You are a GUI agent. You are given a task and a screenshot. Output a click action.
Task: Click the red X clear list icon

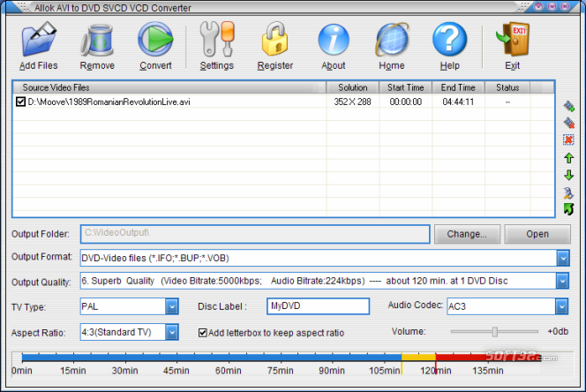pyautogui.click(x=568, y=139)
